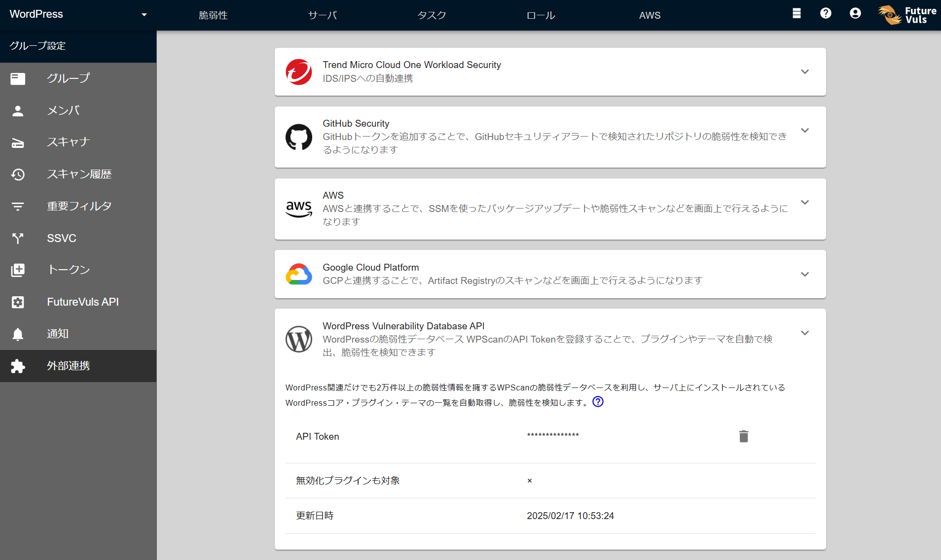Go to スキャン履歴 in the sidebar
The image size is (941, 560).
[79, 174]
